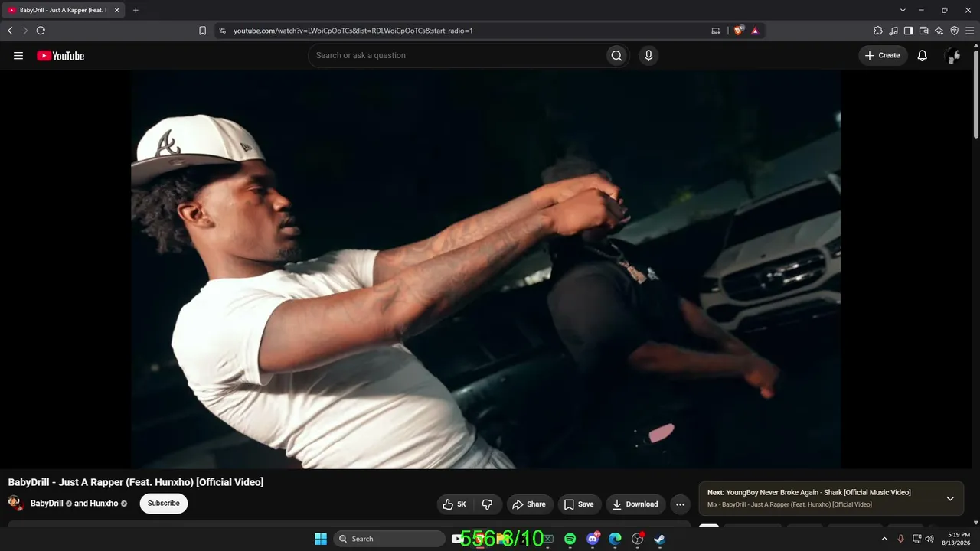Bookmark this page in address bar

point(202,31)
